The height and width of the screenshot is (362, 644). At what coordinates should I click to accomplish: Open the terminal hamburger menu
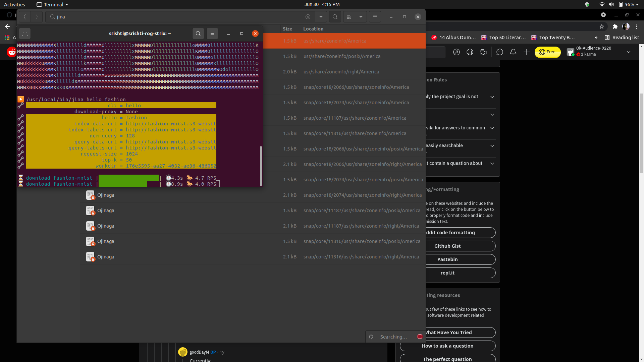tap(212, 34)
